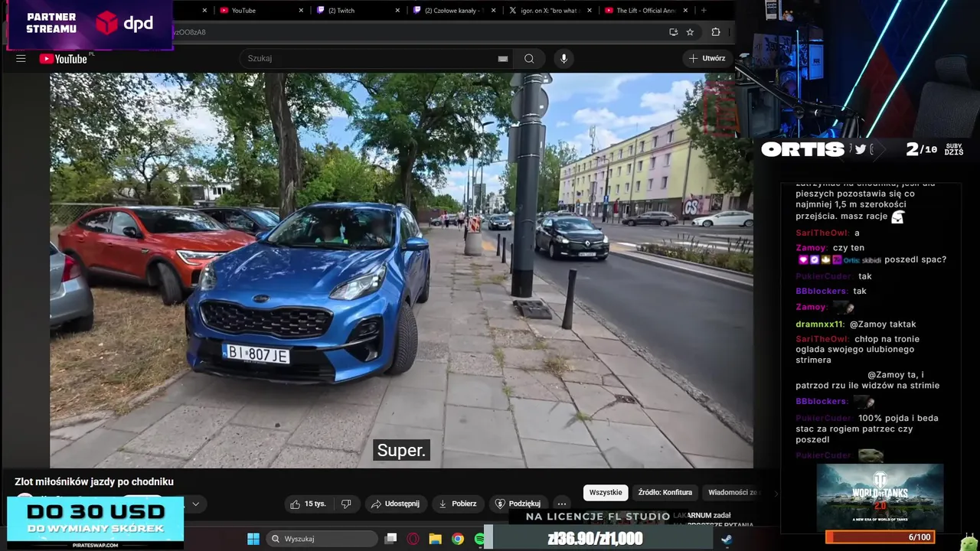
Task: Select the Źródło: Konfitura chip
Action: (x=665, y=493)
